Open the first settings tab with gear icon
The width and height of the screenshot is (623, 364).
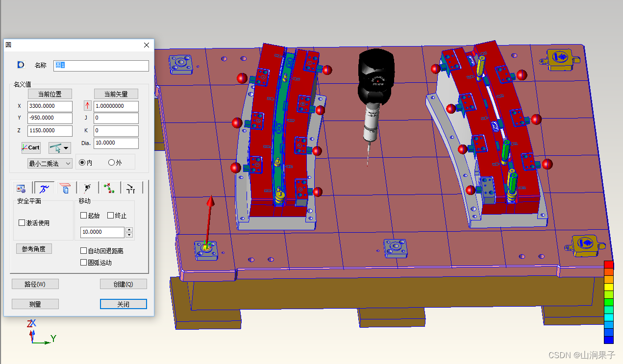tap(22, 188)
